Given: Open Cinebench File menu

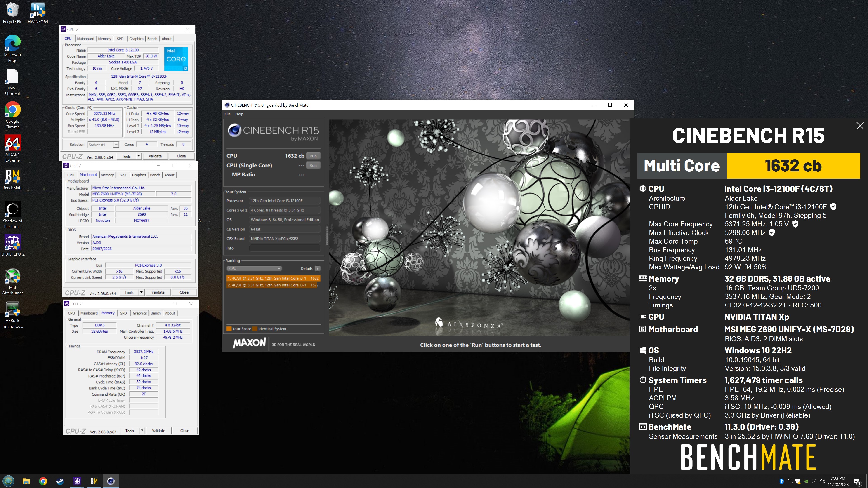Looking at the screenshot, I should (227, 114).
